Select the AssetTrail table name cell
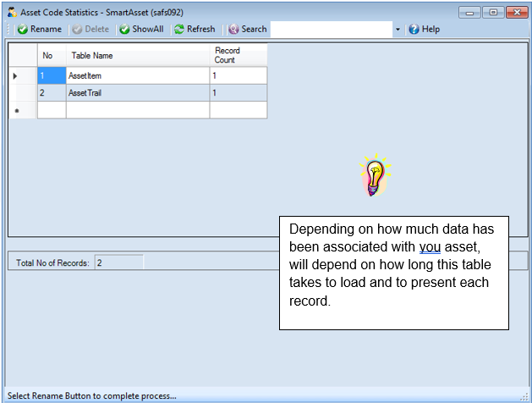Screen dimensions: 532x403 coord(138,93)
